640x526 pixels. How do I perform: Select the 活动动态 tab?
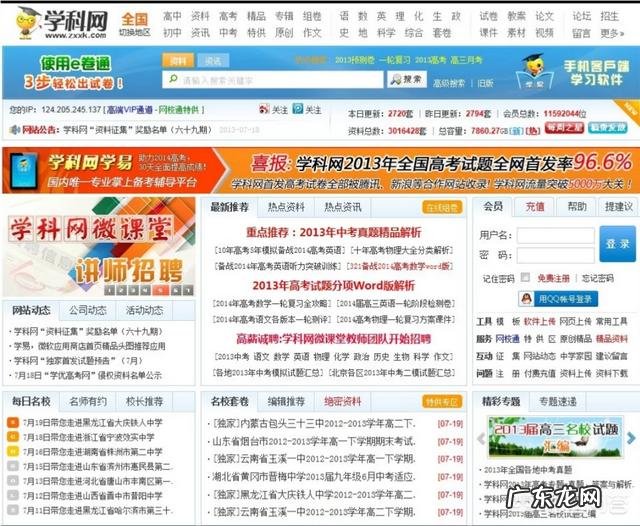(144, 311)
